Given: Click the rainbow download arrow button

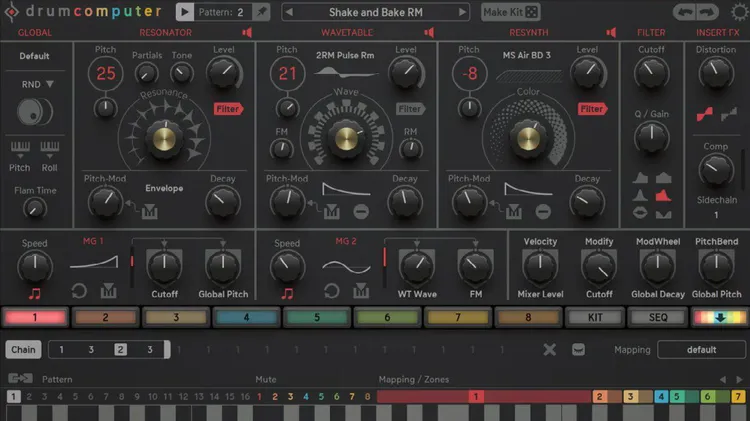Looking at the screenshot, I should click(x=720, y=317).
